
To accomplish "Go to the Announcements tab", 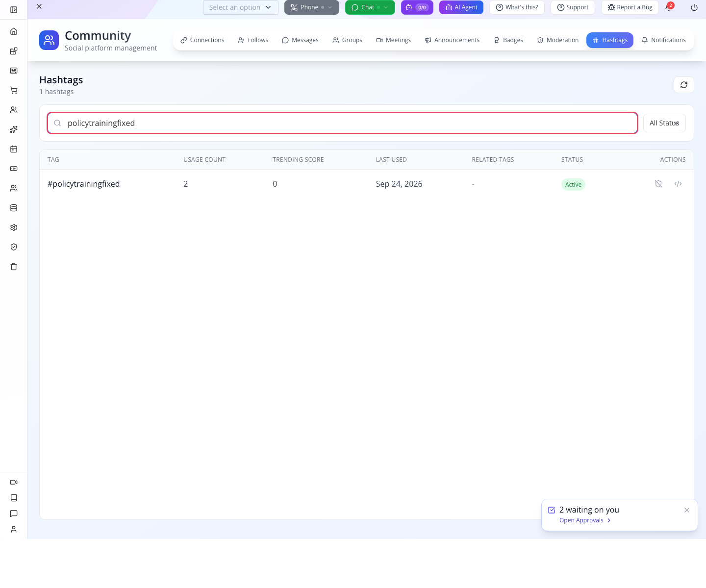I will [x=452, y=40].
